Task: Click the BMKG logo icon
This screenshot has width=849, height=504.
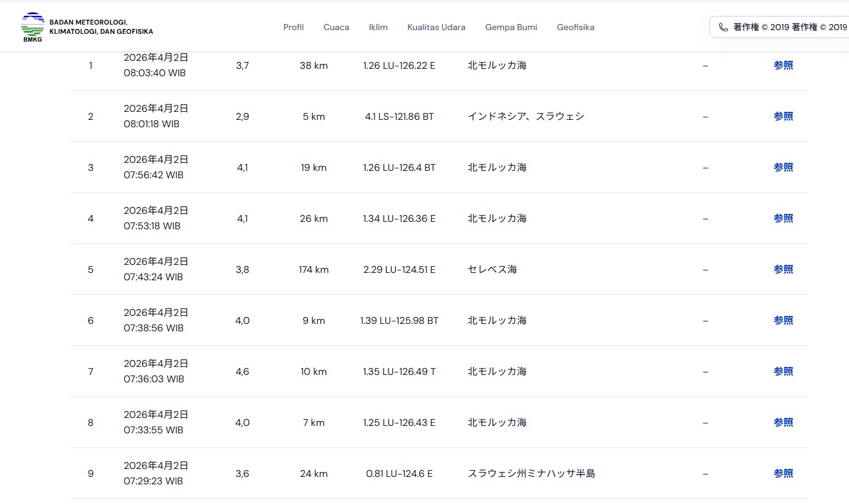Action: (x=33, y=27)
